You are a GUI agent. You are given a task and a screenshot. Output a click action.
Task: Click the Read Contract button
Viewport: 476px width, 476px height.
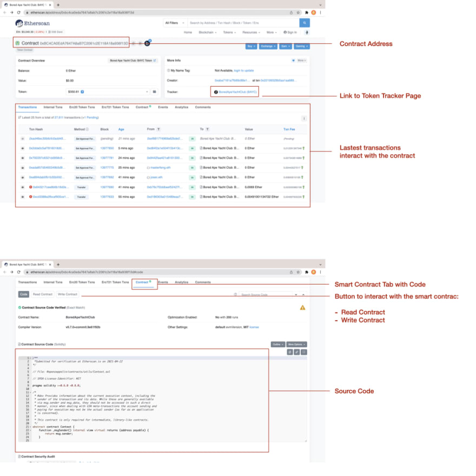click(x=43, y=294)
